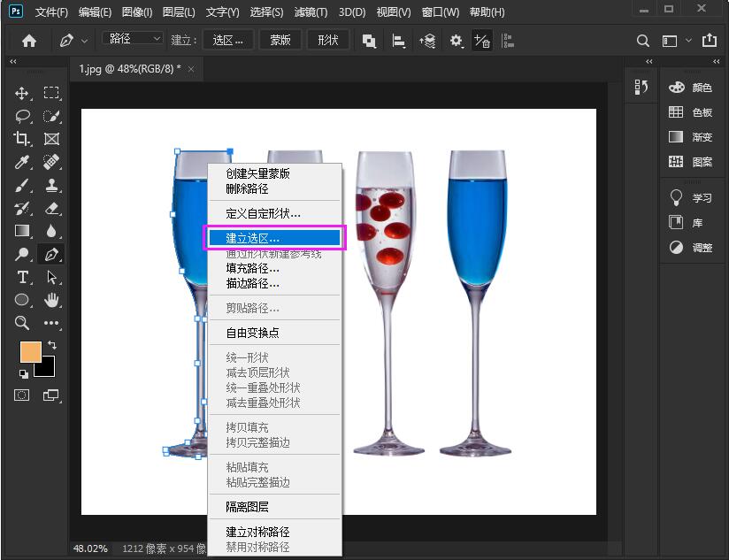The image size is (729, 560).
Task: Click the share export icon
Action: [x=710, y=41]
